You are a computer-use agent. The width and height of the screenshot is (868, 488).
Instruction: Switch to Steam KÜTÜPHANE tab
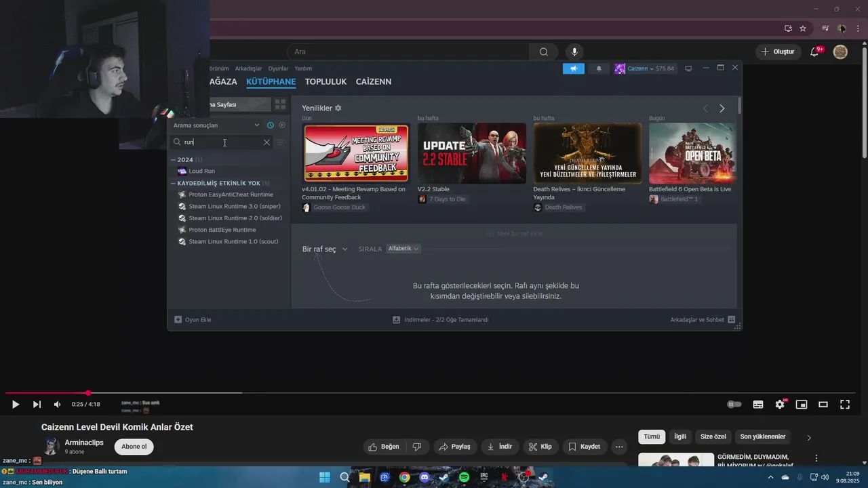pos(271,82)
